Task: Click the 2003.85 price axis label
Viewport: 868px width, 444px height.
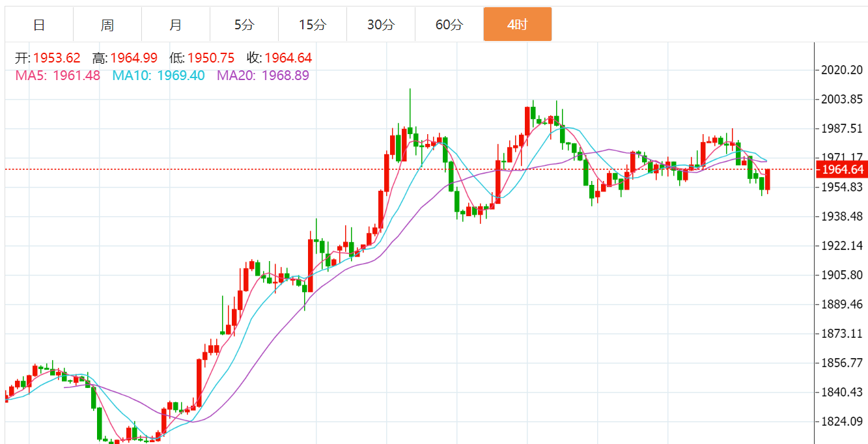Action: tap(843, 99)
